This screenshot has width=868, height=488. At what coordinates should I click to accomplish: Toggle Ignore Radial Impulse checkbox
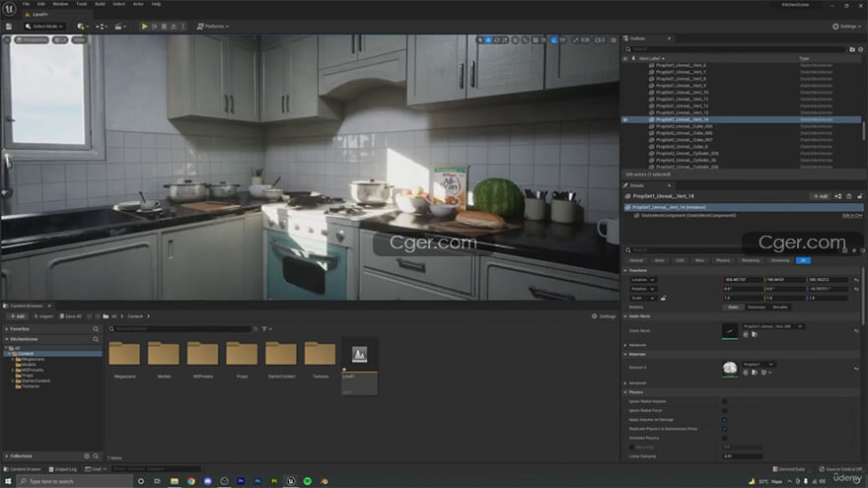click(x=725, y=401)
